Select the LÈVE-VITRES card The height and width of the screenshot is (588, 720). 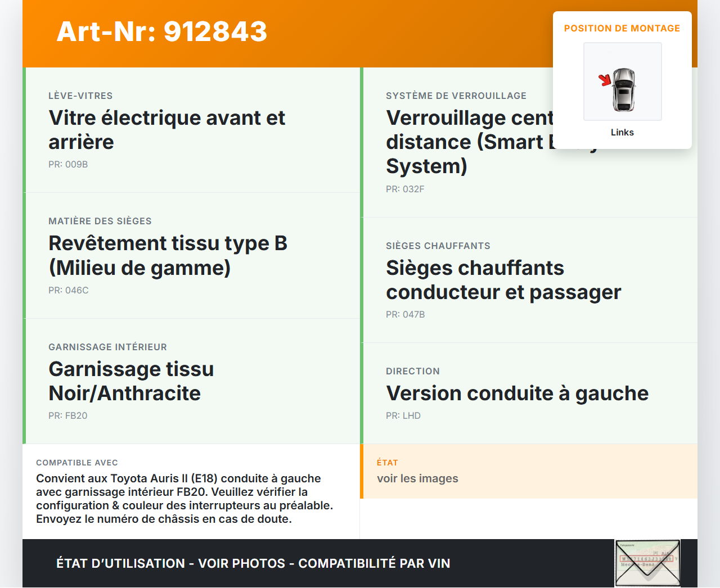[x=191, y=129]
